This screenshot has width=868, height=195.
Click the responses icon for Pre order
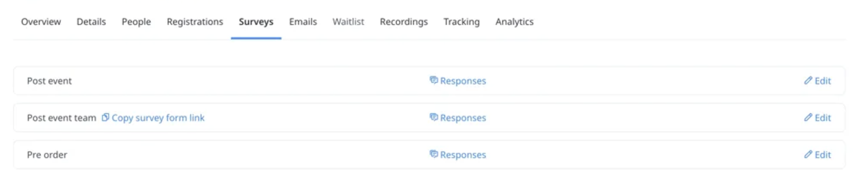pyautogui.click(x=434, y=154)
